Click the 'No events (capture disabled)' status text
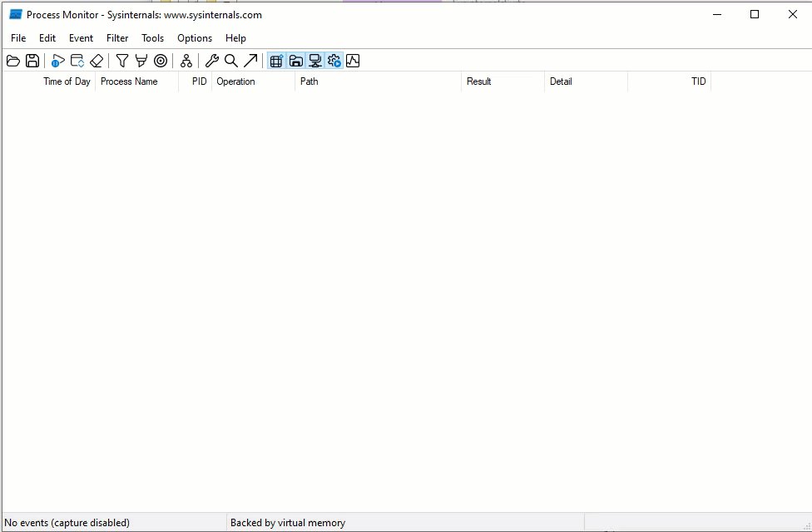Viewport: 812px width, 532px height. pyautogui.click(x=67, y=523)
